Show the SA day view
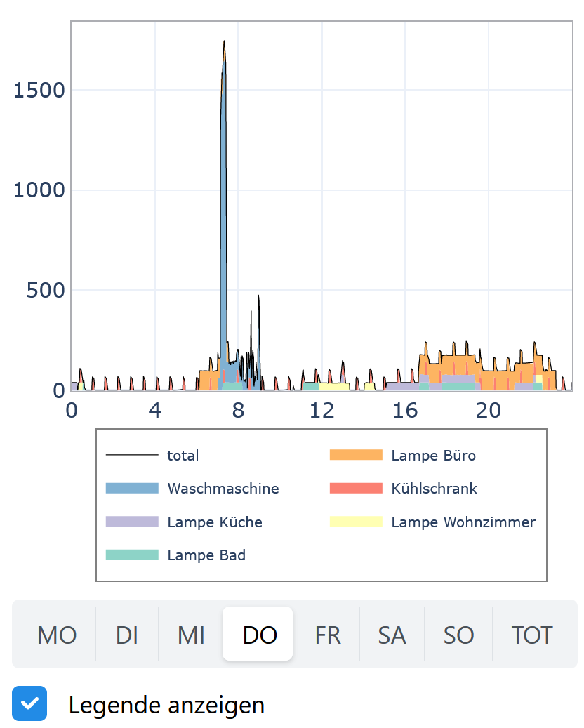This screenshot has height=728, width=584. coord(392,634)
